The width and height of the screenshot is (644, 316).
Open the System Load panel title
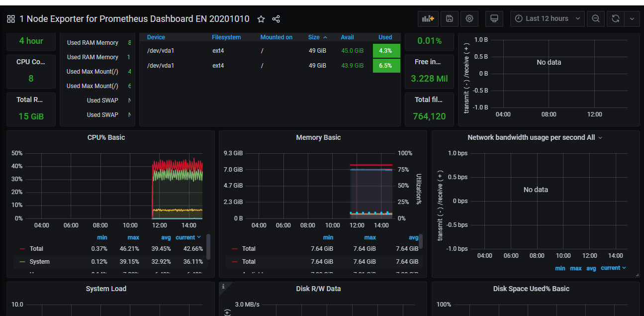tap(106, 289)
